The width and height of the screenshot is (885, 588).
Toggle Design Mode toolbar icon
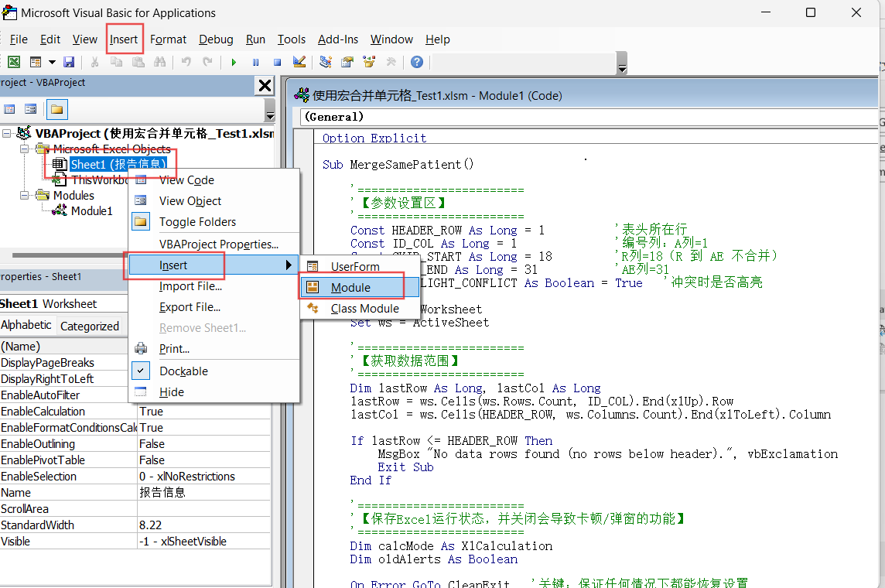(299, 62)
